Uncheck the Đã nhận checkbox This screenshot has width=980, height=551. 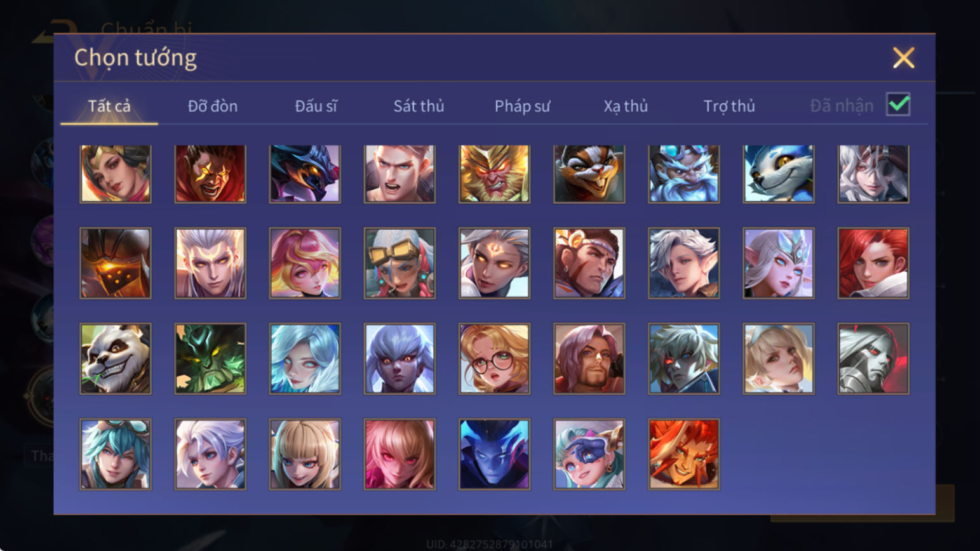898,105
